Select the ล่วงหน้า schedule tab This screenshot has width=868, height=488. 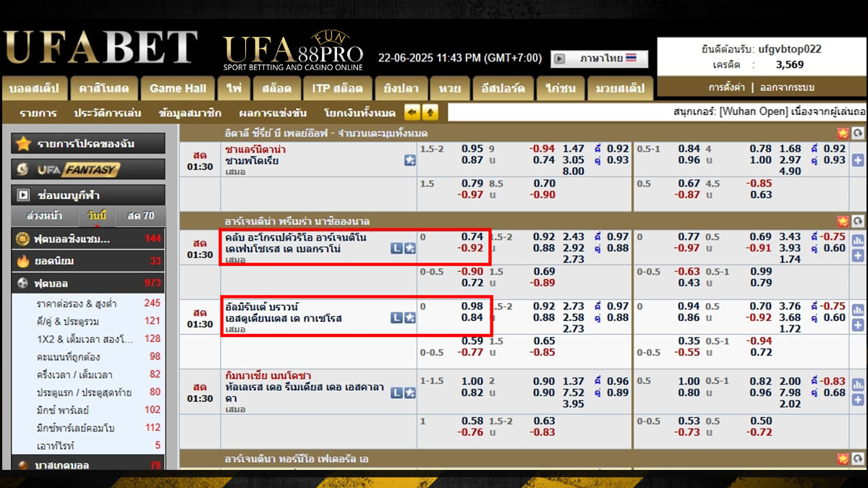(x=44, y=215)
